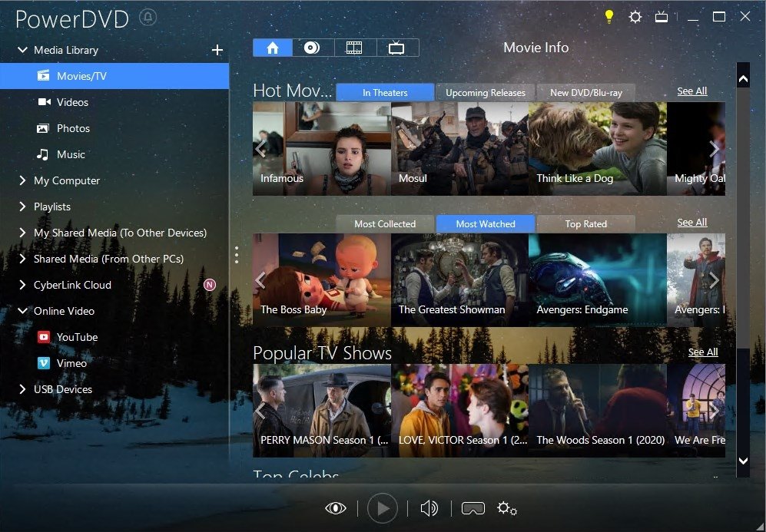Image resolution: width=766 pixels, height=532 pixels.
Task: Select the TV icon tab
Action: pyautogui.click(x=396, y=48)
